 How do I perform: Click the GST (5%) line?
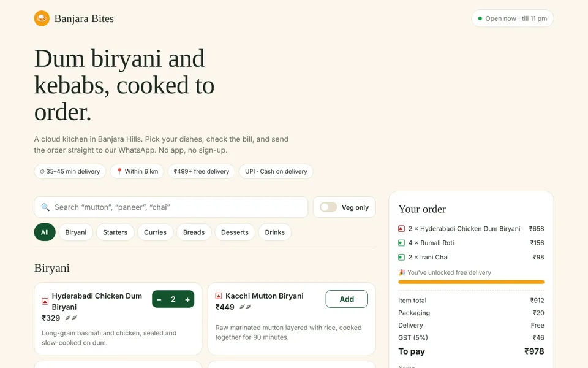click(471, 337)
